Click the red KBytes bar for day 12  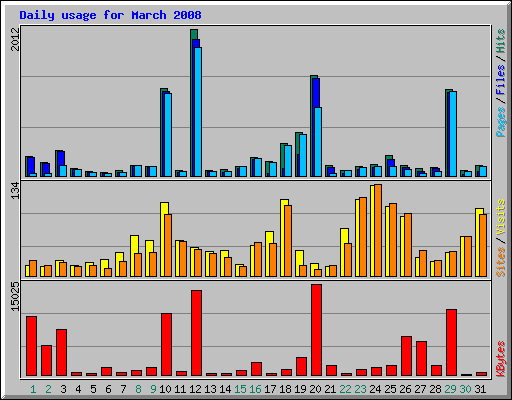point(197,333)
